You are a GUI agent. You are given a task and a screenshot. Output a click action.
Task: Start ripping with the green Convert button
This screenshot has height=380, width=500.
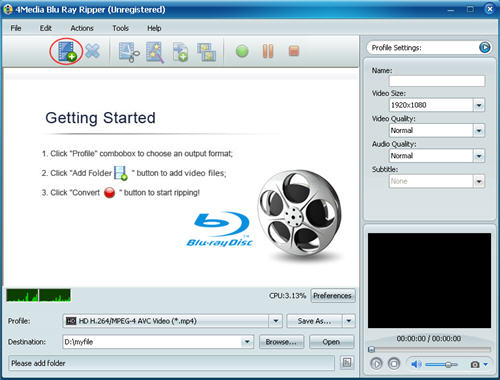point(242,51)
